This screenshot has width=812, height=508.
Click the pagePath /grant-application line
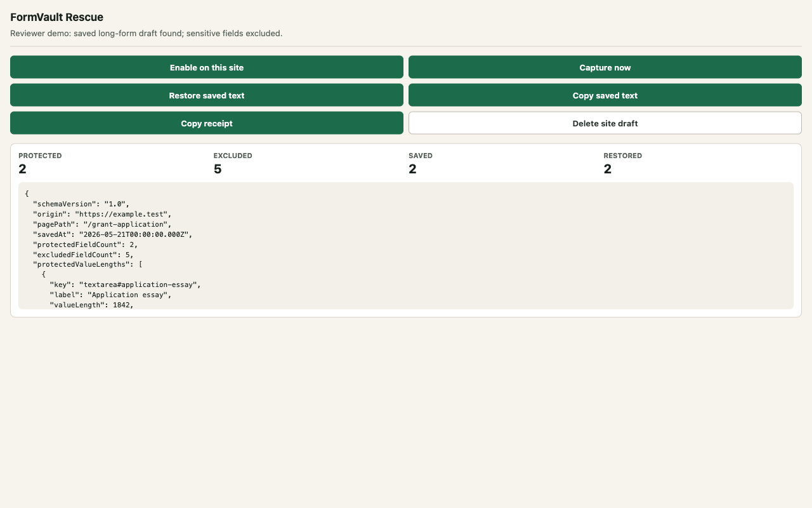102,224
